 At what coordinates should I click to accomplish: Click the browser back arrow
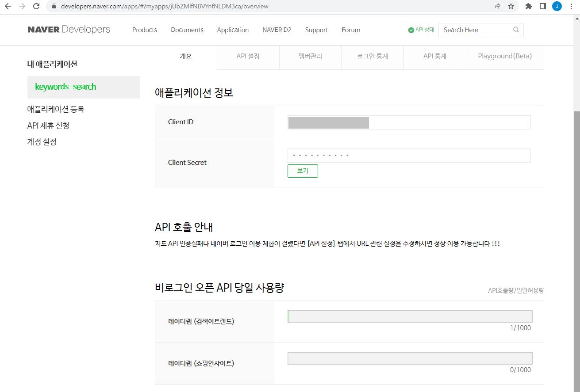pos(8,6)
